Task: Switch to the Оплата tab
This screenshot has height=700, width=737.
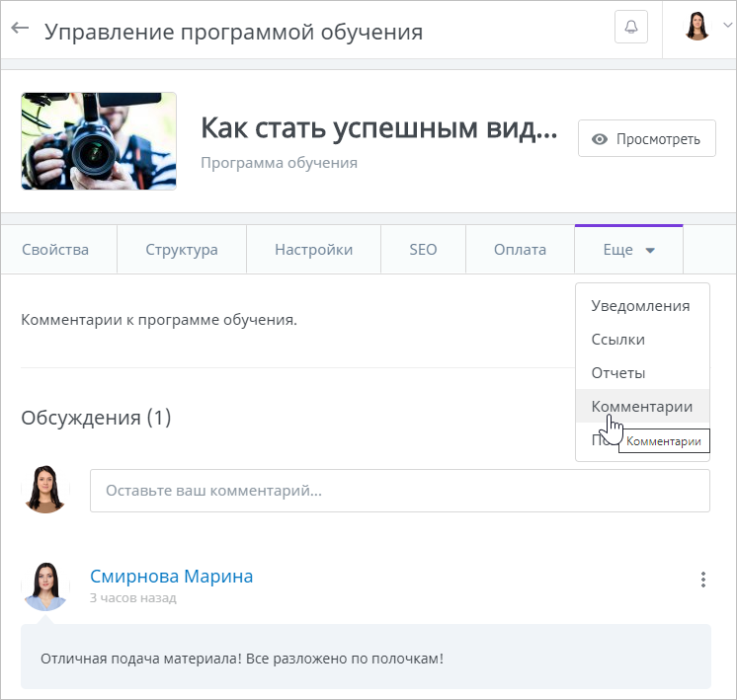Action: (x=520, y=250)
